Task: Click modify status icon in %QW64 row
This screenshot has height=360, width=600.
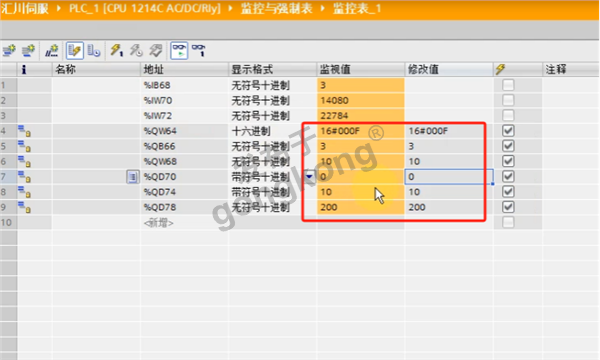Action: pyautogui.click(x=24, y=131)
